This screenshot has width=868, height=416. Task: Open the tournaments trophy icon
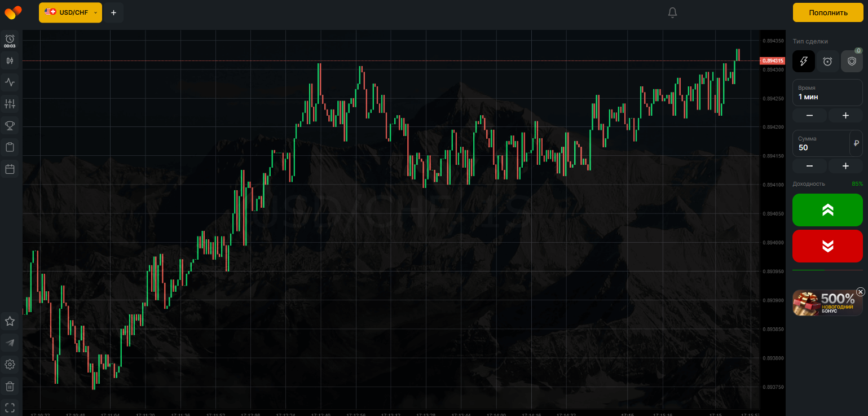point(10,125)
